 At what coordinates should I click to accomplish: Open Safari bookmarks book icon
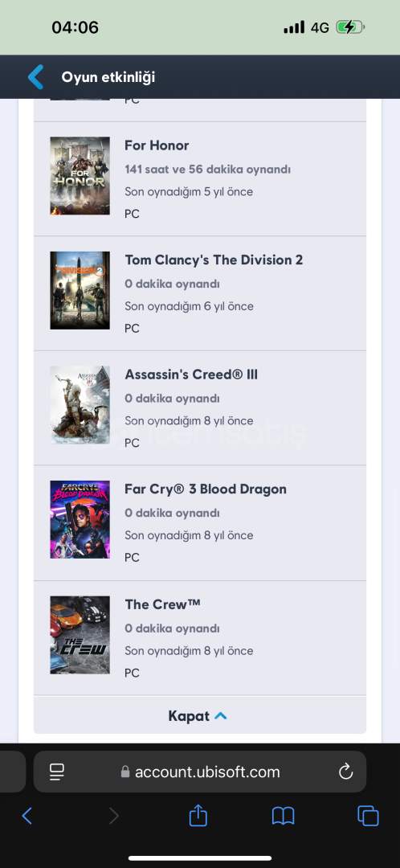tap(283, 816)
